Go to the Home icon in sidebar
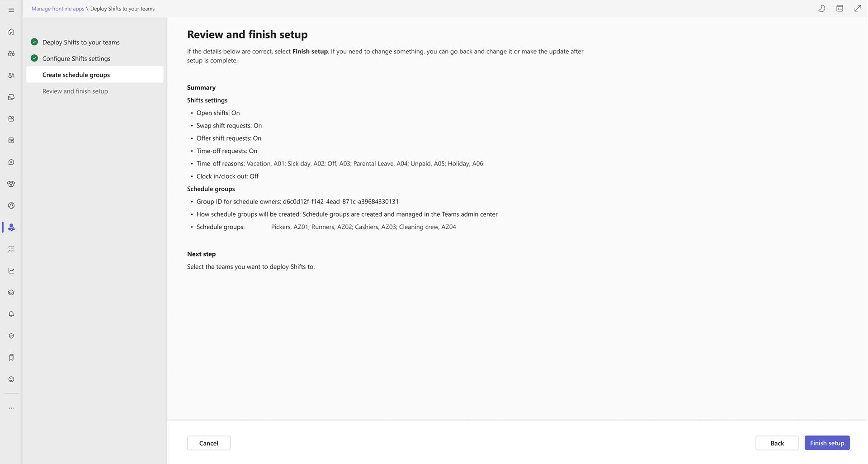The height and width of the screenshot is (464, 868). (x=11, y=32)
